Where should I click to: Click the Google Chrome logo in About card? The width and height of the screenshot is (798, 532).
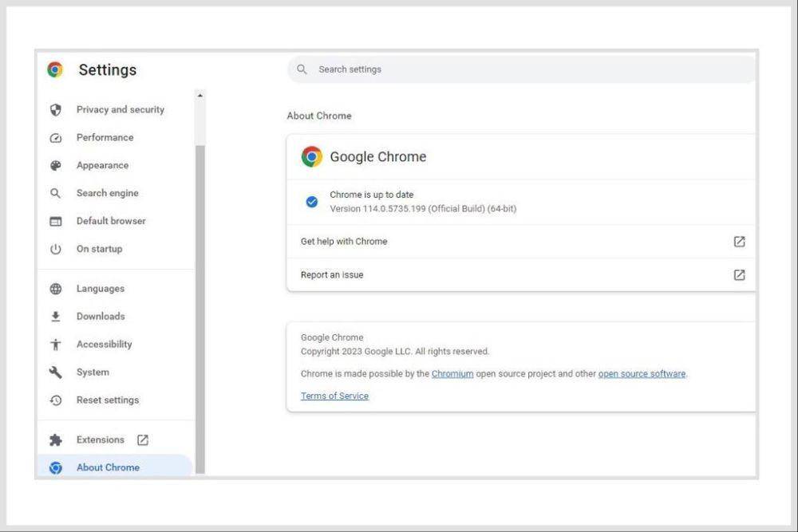point(311,156)
